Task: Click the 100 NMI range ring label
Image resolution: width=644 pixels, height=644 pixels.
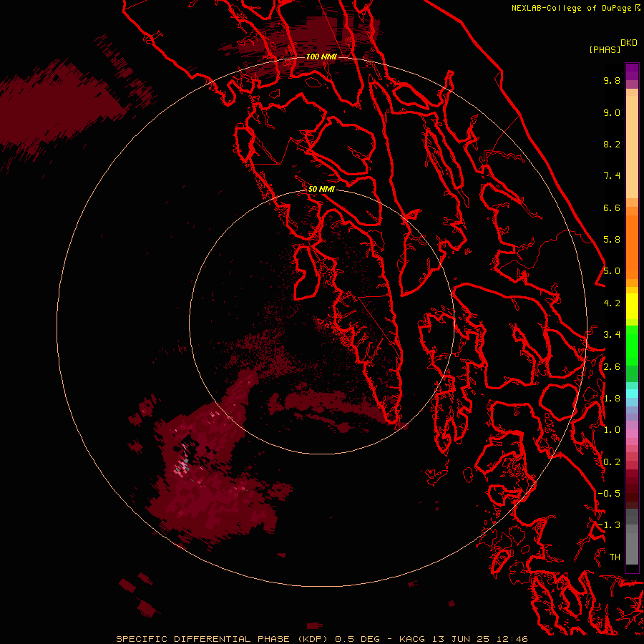Action: coord(321,57)
